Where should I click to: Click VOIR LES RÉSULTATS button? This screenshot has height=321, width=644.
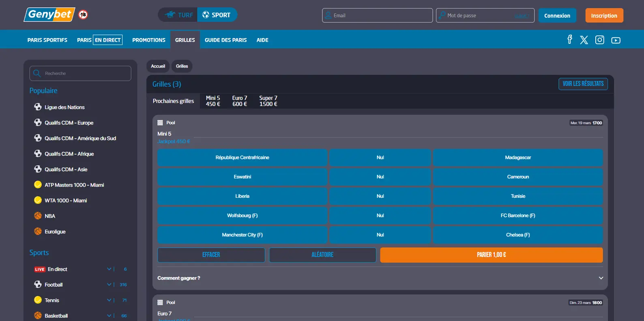(583, 84)
